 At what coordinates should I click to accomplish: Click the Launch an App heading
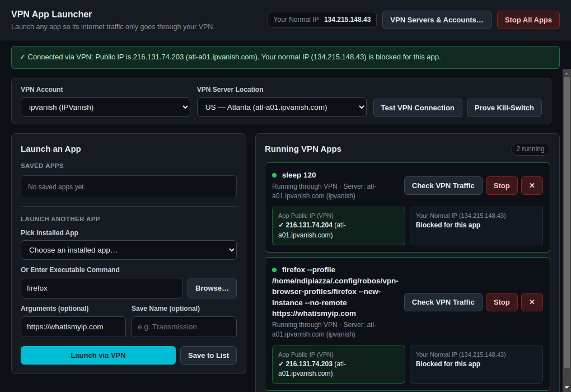coord(50,149)
